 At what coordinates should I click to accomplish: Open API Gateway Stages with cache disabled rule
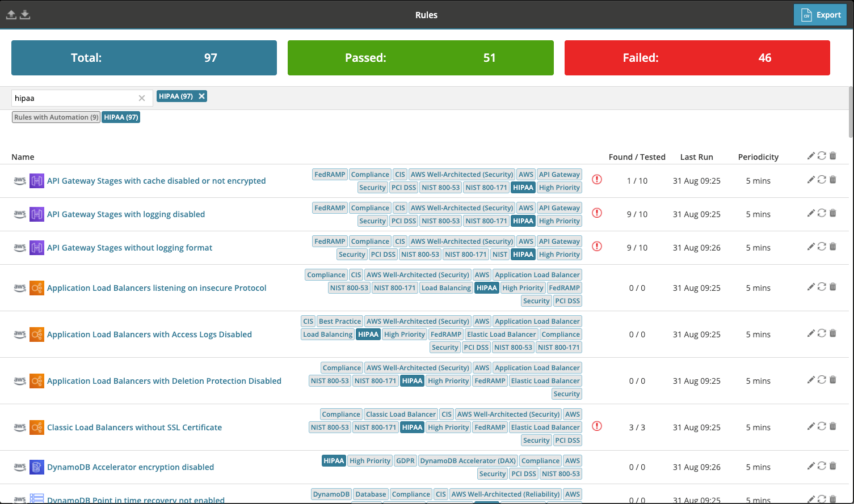click(x=157, y=181)
